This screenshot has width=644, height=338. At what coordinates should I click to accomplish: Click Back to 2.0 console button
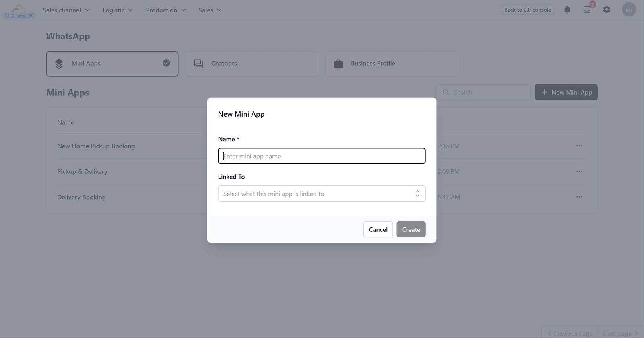[x=527, y=10]
